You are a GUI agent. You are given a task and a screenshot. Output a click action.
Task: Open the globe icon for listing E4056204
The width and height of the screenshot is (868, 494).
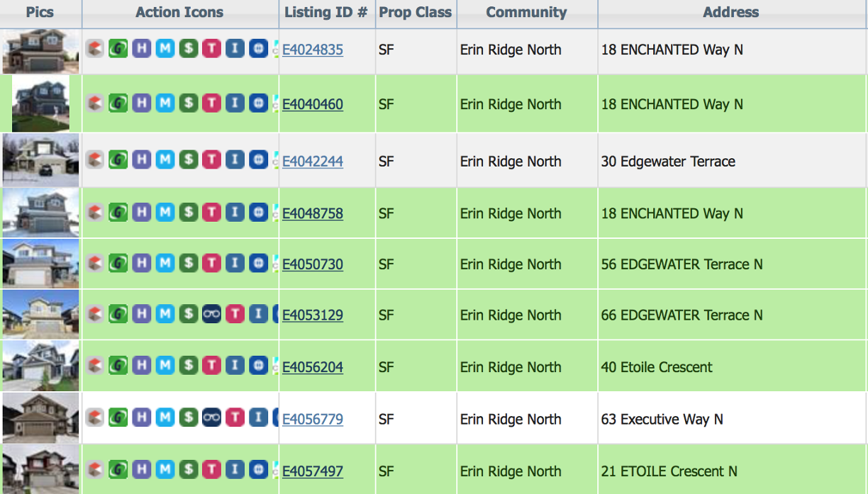click(x=259, y=366)
